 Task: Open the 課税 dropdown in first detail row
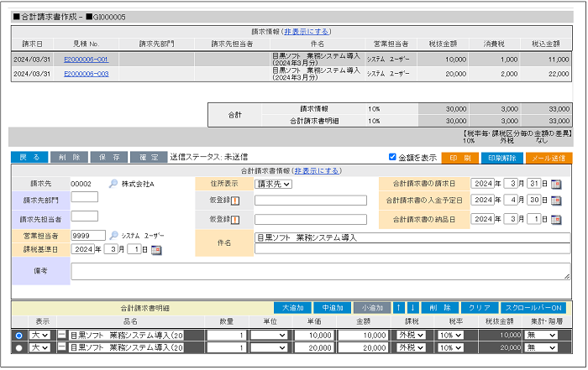click(x=412, y=335)
